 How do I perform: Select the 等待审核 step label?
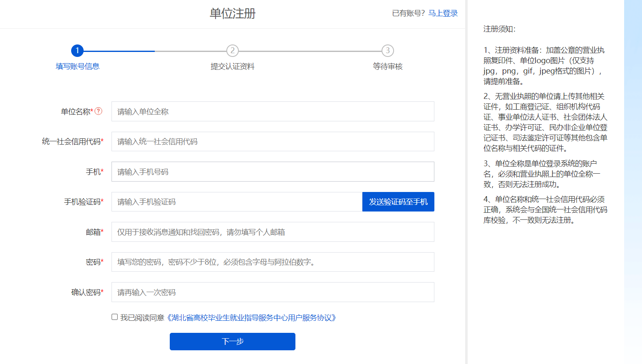(x=387, y=66)
